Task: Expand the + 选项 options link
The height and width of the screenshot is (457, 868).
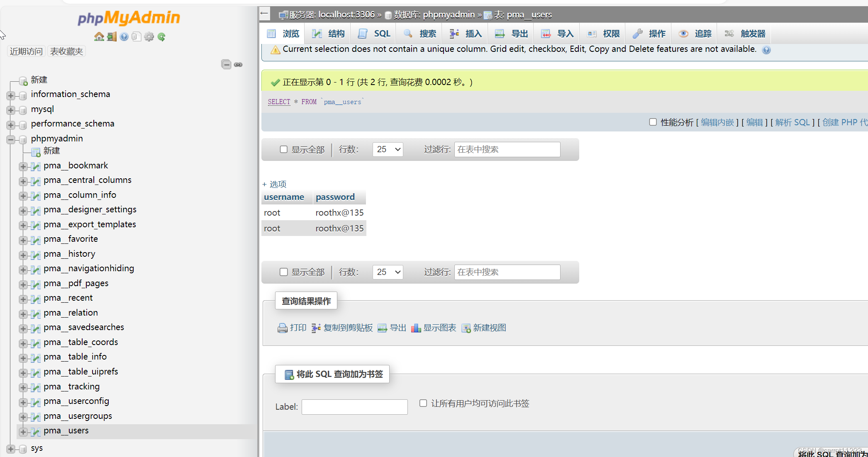Action: (274, 184)
